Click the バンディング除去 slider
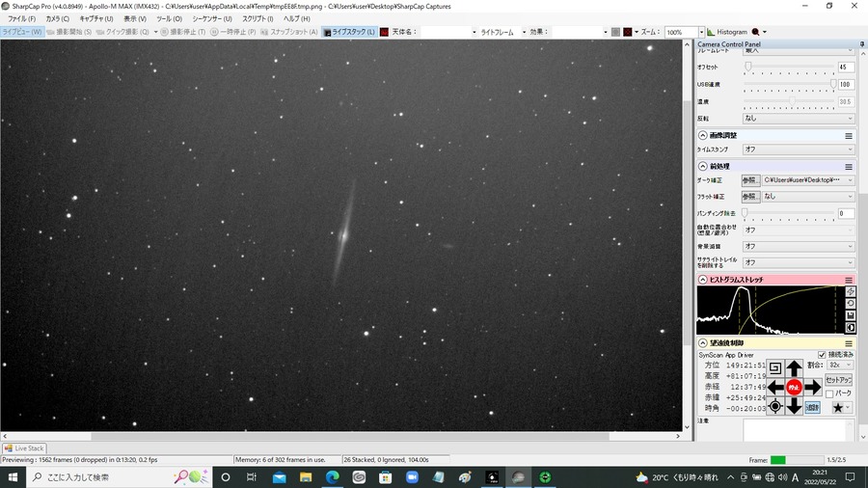 coord(789,213)
